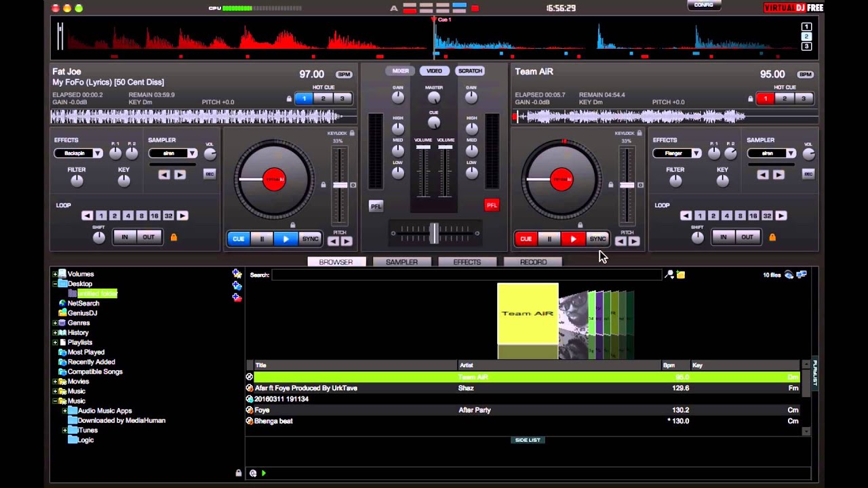Image resolution: width=868 pixels, height=488 pixels.
Task: Click left deck BPM tap button
Action: [x=344, y=75]
